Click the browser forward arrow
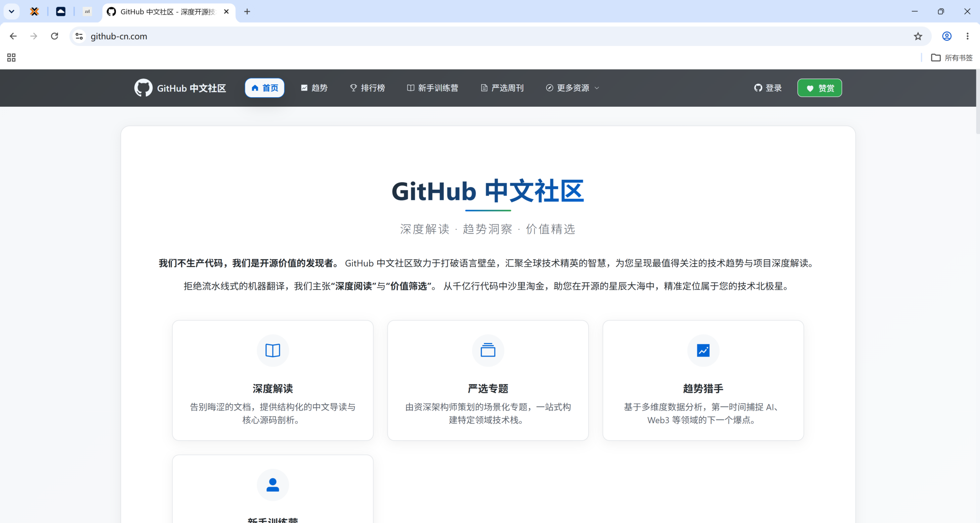980x523 pixels. 34,36
